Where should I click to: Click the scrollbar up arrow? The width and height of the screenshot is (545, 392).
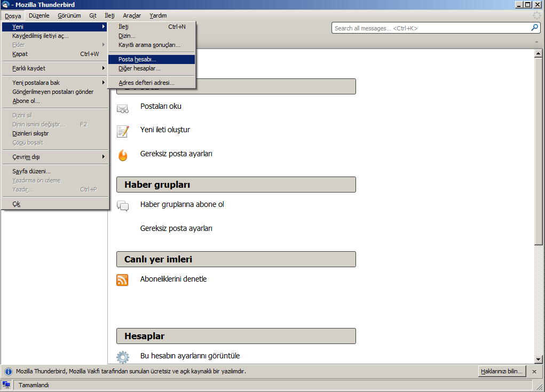538,53
